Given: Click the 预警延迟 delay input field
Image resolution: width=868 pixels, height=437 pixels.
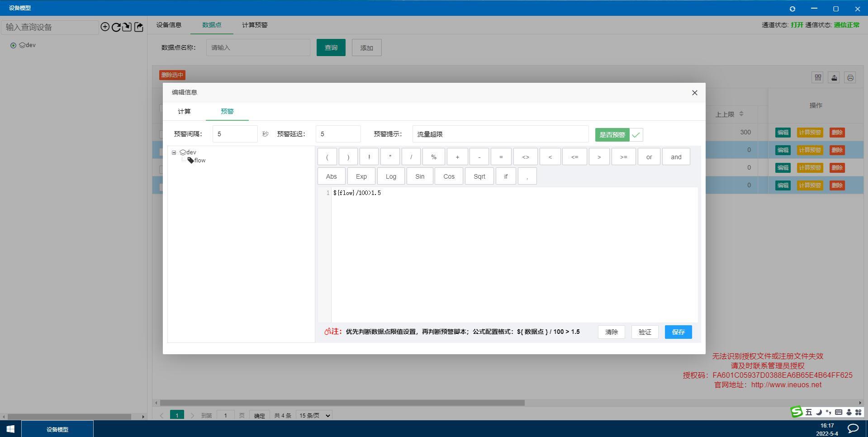Looking at the screenshot, I should [x=338, y=134].
